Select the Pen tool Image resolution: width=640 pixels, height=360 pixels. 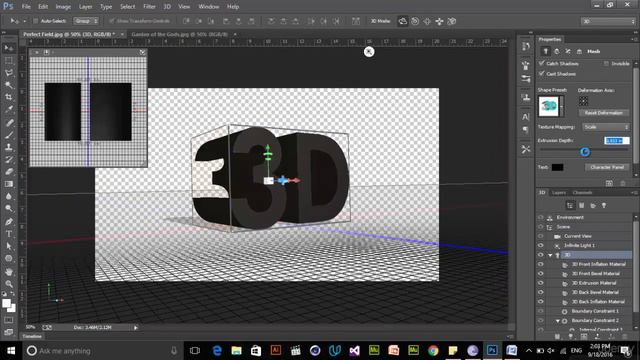9,222
